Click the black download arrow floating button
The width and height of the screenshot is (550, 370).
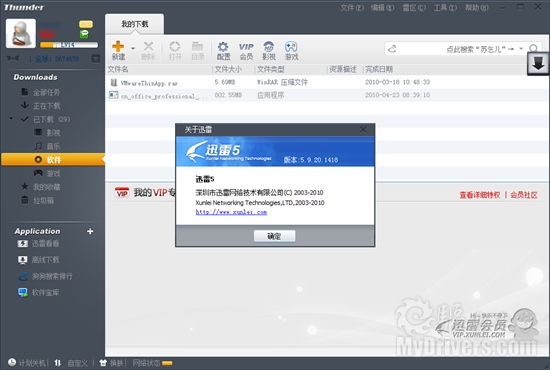[538, 64]
